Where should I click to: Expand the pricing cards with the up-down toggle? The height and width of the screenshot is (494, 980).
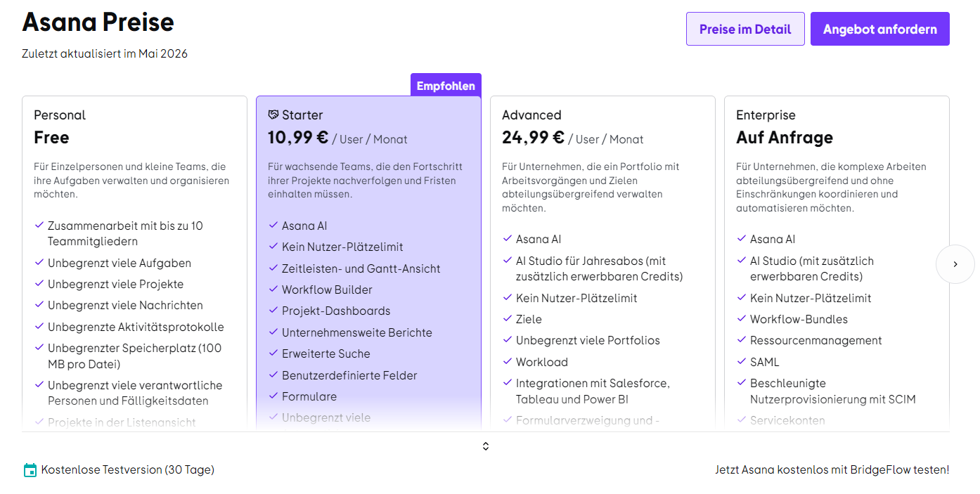tap(486, 446)
